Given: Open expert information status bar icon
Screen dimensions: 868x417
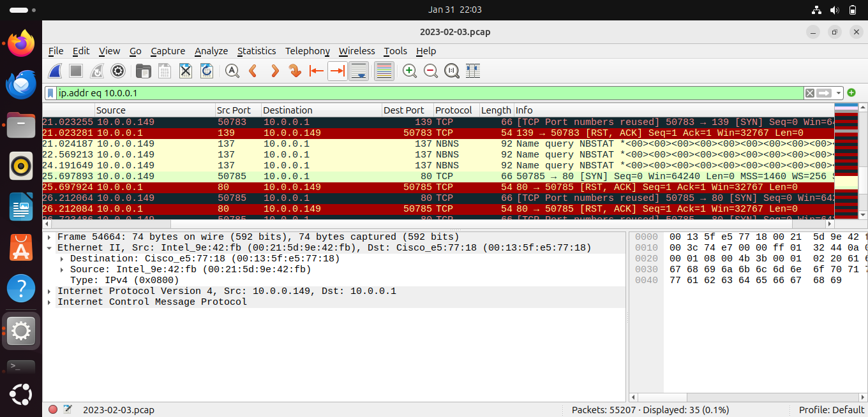Looking at the screenshot, I should coord(53,410).
